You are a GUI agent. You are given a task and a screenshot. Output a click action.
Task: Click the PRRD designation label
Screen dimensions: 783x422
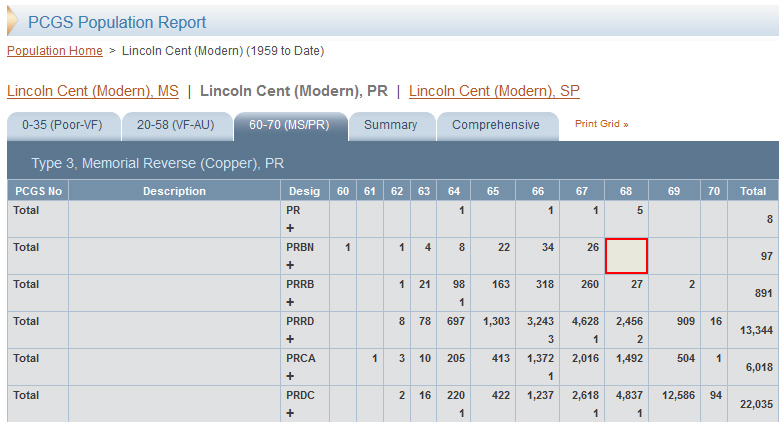[x=300, y=321]
